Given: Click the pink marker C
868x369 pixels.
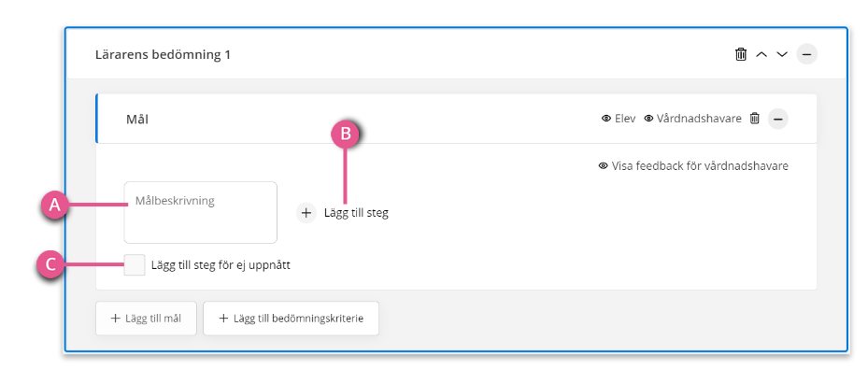Looking at the screenshot, I should click(50, 264).
